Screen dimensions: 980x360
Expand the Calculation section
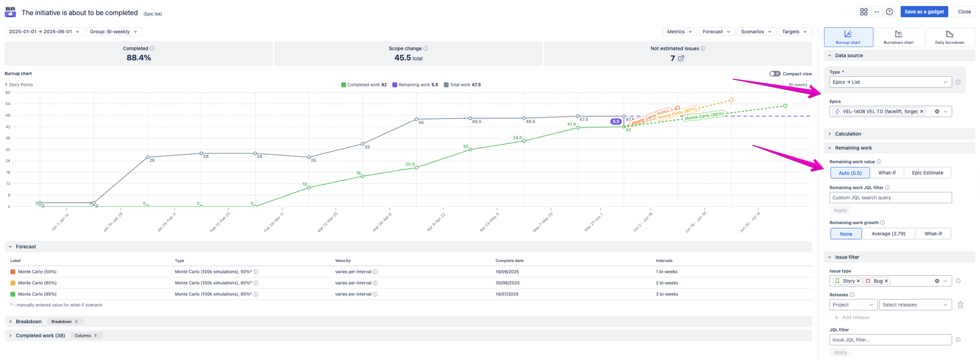pyautogui.click(x=899, y=134)
